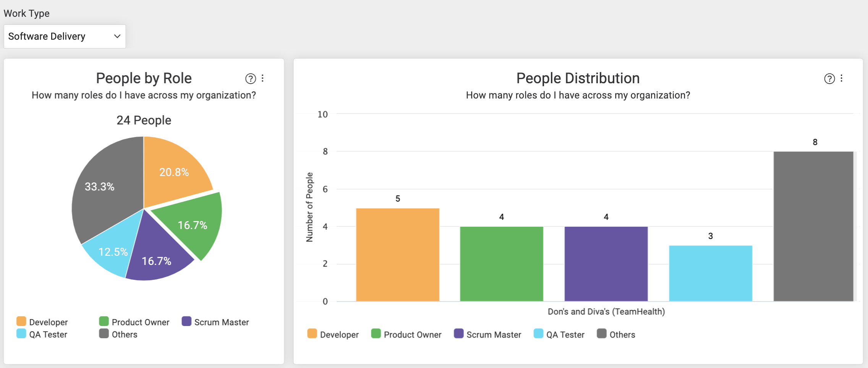The height and width of the screenshot is (368, 868).
Task: Toggle Developer legend in pie chart
Action: coord(42,322)
